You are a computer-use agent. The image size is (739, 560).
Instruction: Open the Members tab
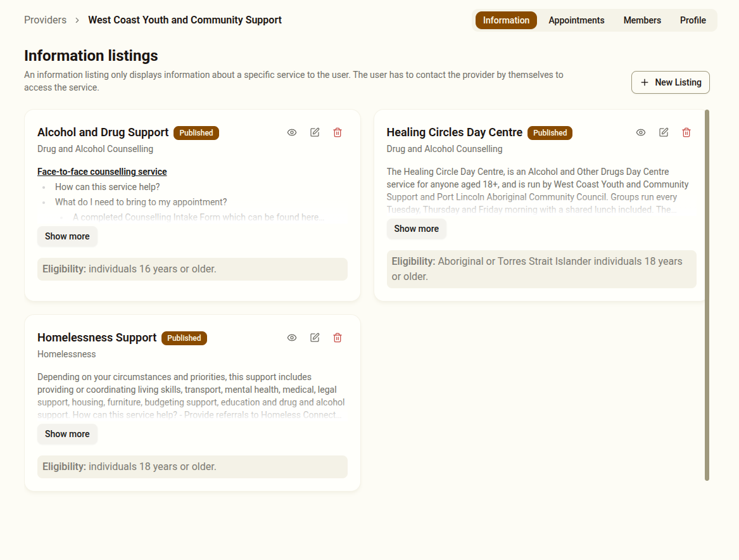pyautogui.click(x=642, y=20)
